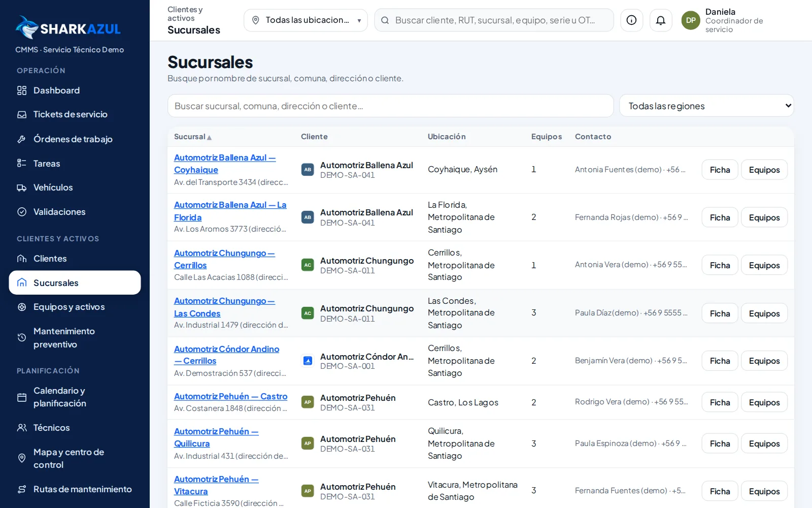Open the Técnicos menu item
The height and width of the screenshot is (508, 812).
75,428
